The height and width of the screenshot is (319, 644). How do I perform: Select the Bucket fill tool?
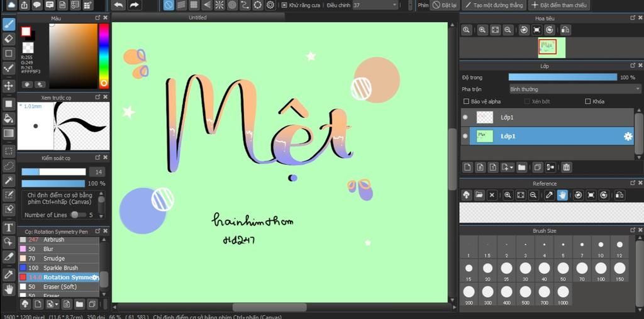(x=8, y=119)
